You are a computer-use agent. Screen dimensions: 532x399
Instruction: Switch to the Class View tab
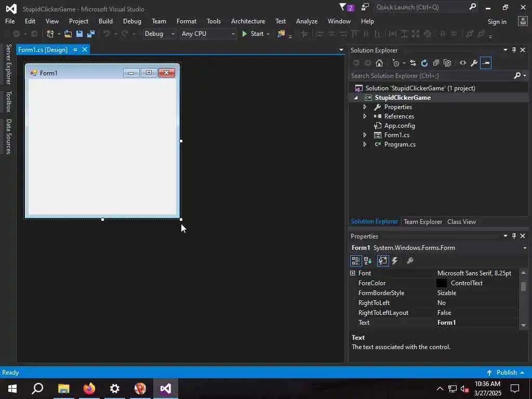[461, 221]
